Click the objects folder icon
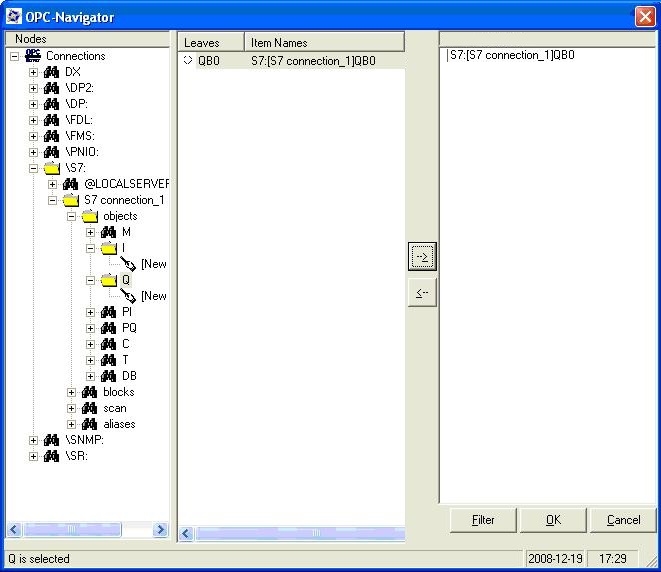661x572 pixels. [90, 216]
